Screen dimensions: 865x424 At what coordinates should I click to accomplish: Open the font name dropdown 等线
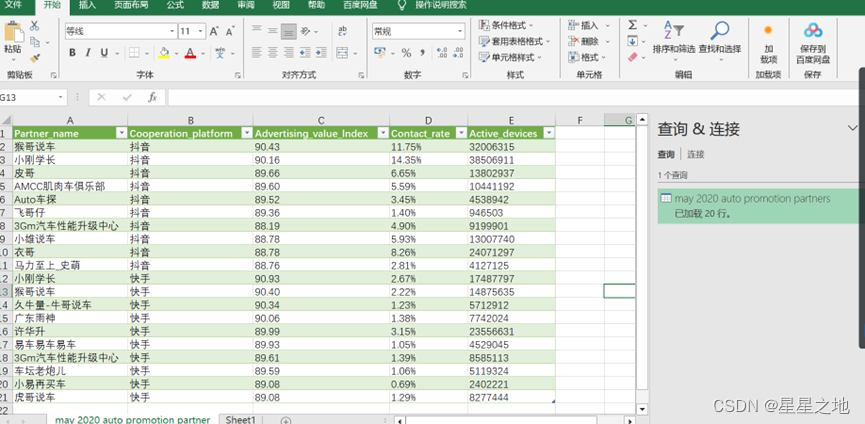click(x=172, y=31)
